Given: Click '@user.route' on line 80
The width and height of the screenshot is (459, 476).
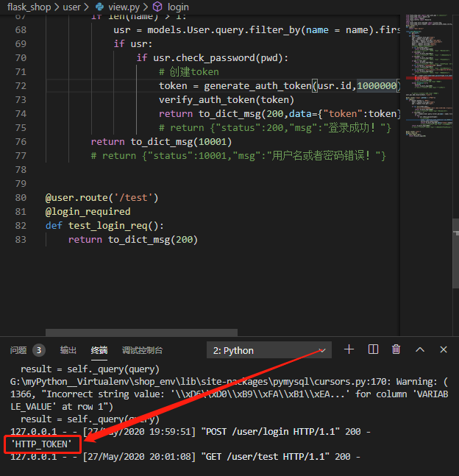Looking at the screenshot, I should (76, 198).
